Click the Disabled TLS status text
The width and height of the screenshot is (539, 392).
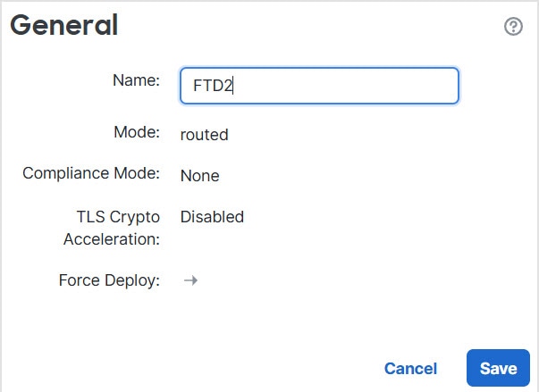tap(212, 217)
